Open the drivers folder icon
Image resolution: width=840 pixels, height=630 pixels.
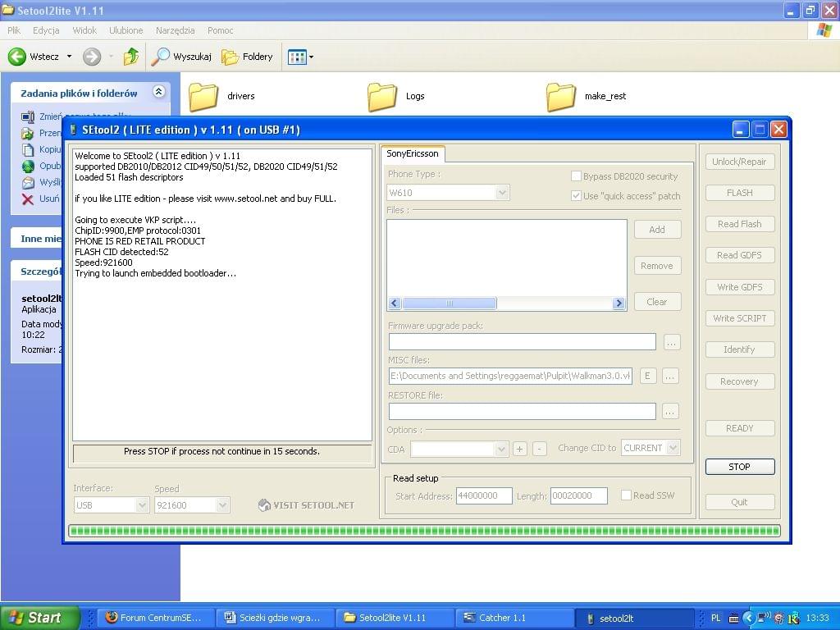203,97
